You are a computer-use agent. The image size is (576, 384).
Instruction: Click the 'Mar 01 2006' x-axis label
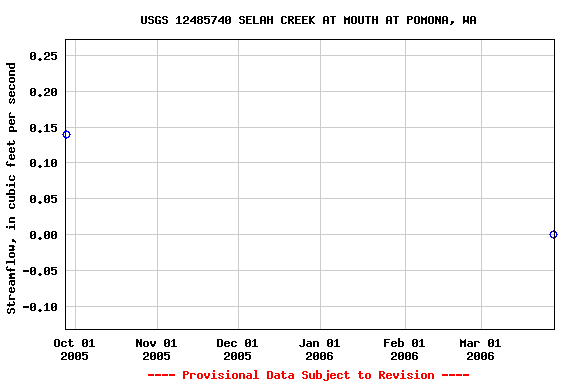pyautogui.click(x=480, y=349)
